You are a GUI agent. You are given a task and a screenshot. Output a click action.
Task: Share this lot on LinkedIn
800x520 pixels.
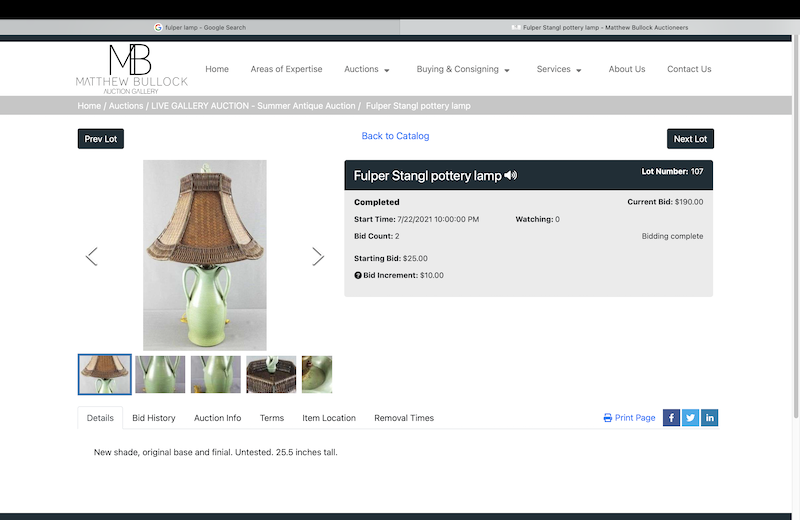click(709, 418)
